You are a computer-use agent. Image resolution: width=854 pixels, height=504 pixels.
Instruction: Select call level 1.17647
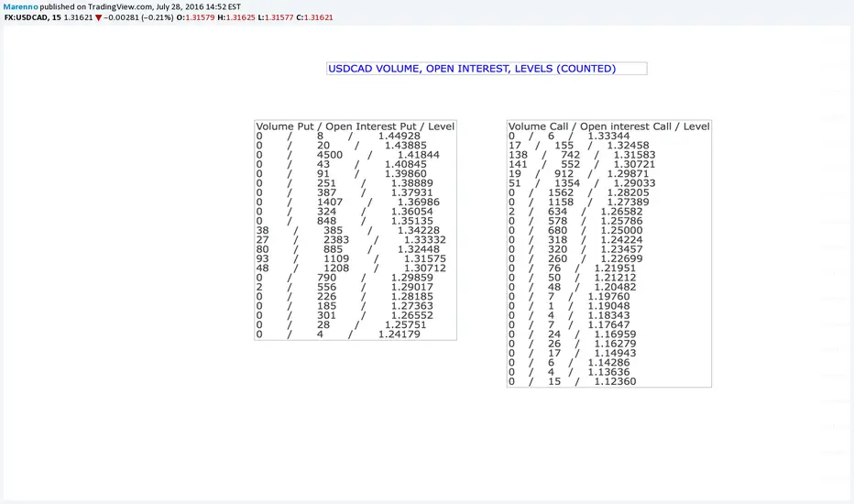pyautogui.click(x=609, y=324)
